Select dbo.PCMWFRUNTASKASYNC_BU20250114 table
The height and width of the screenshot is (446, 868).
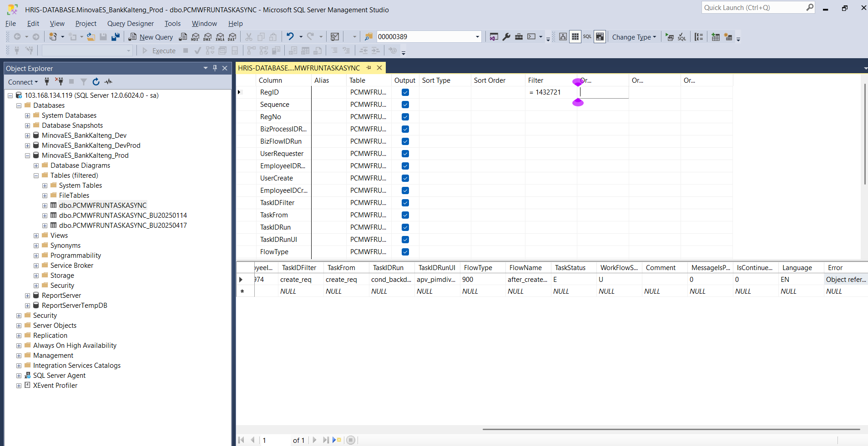point(123,215)
